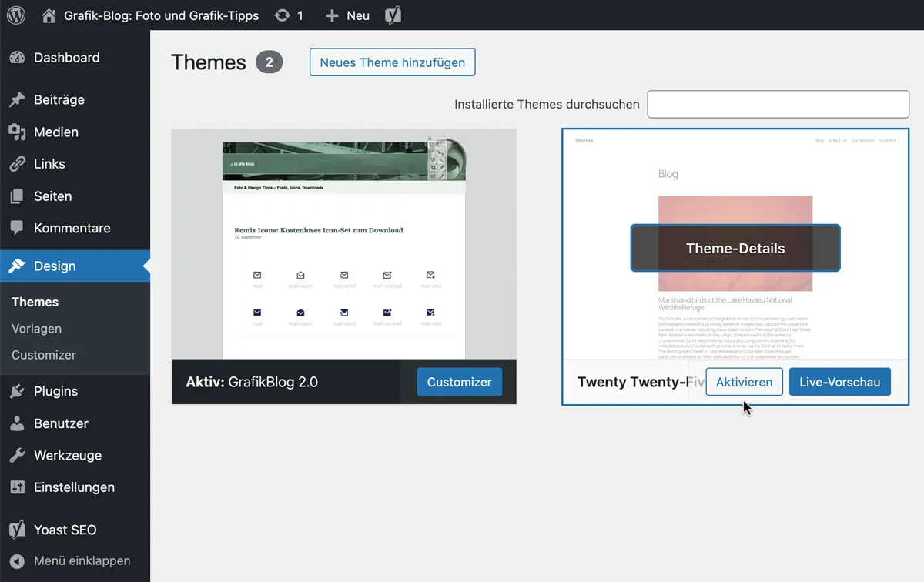Click Yoast SEO sidebar icon
The image size is (924, 582).
[x=17, y=530]
